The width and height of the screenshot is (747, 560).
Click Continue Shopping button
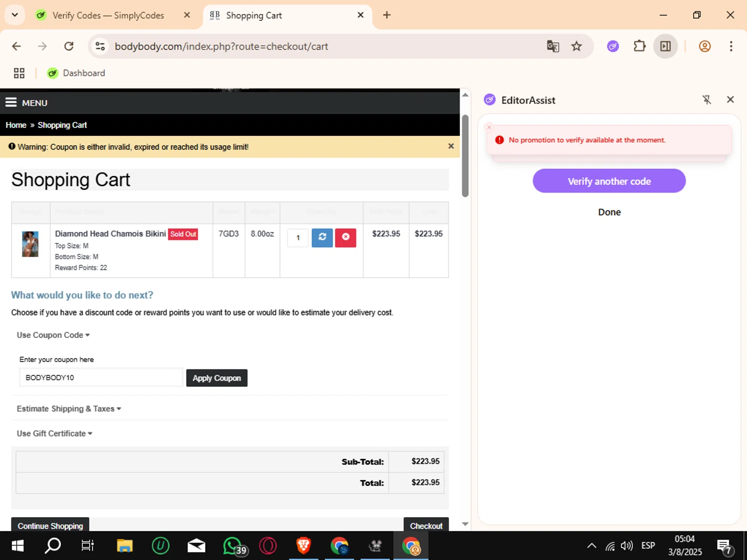pyautogui.click(x=50, y=525)
